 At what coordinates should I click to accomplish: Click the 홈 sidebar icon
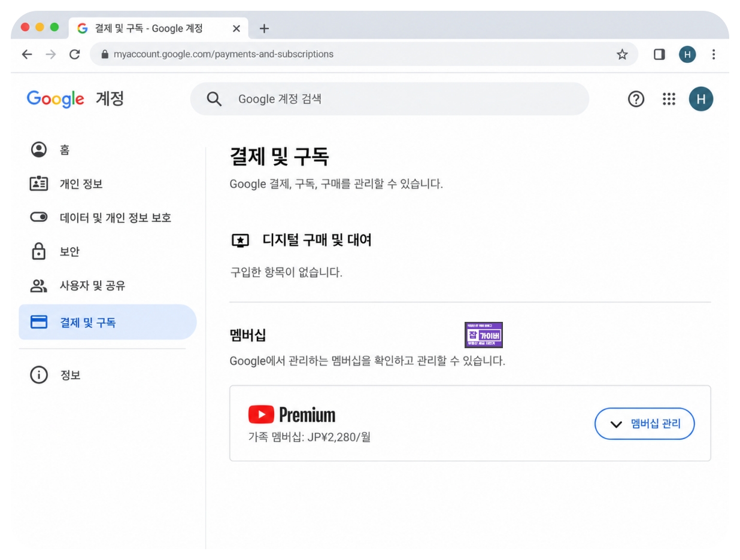(x=39, y=149)
